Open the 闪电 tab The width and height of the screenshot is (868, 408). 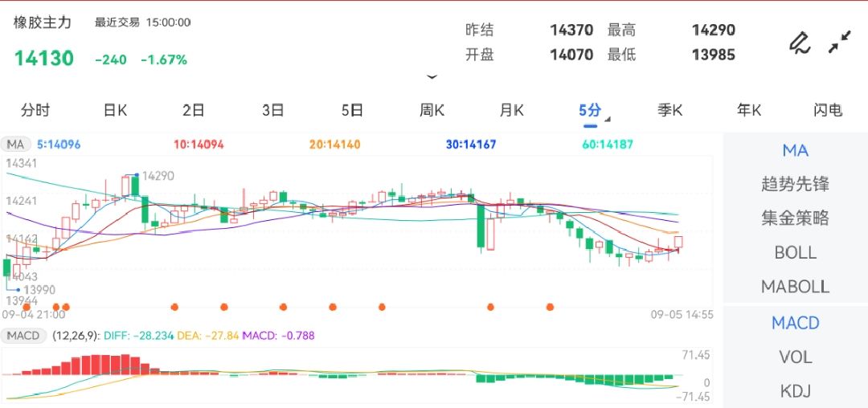point(828,110)
